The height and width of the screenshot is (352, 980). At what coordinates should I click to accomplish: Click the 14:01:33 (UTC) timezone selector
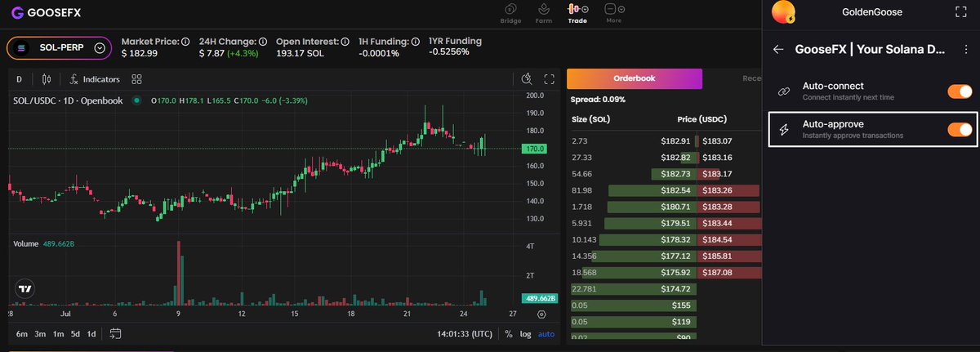tap(465, 333)
